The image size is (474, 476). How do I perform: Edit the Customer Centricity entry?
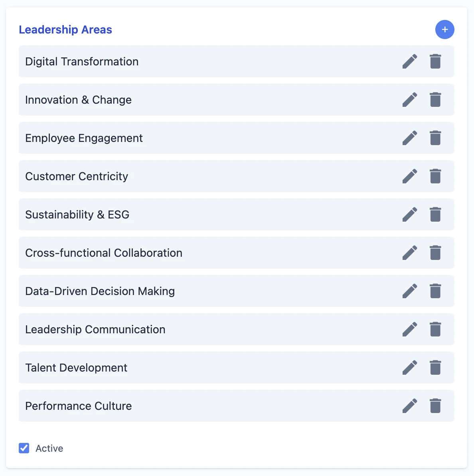coord(410,176)
